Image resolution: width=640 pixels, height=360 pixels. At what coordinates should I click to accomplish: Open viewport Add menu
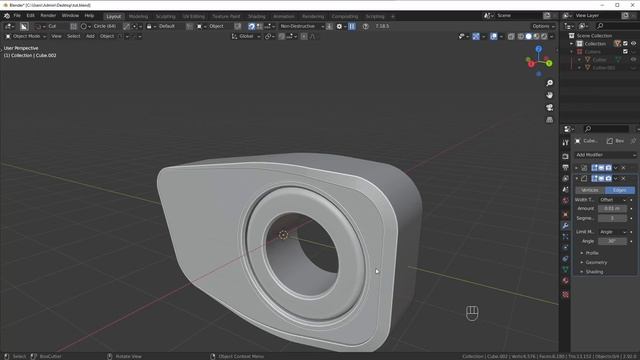coord(90,36)
